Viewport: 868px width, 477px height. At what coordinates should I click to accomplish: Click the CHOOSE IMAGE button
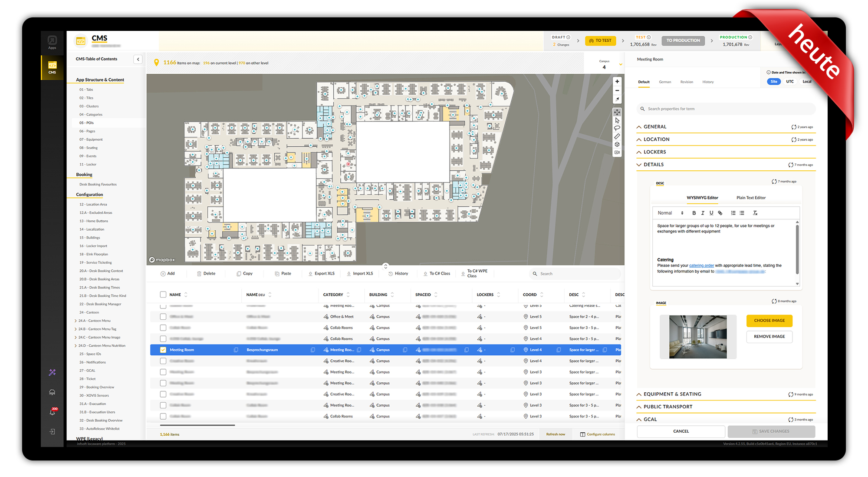click(x=769, y=321)
